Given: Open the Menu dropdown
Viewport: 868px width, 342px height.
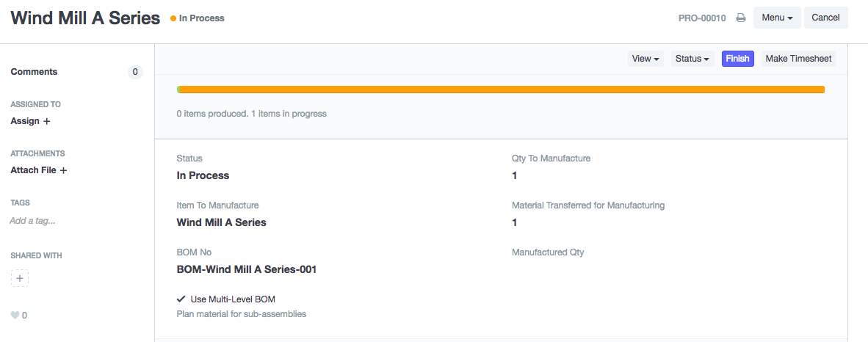Looking at the screenshot, I should (777, 18).
